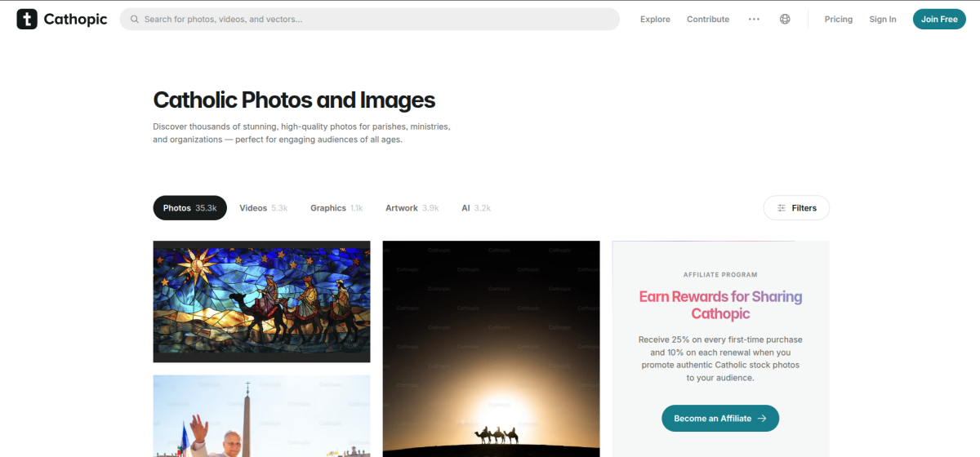Switch to the AI tab
The width and height of the screenshot is (980, 457).
tap(475, 208)
